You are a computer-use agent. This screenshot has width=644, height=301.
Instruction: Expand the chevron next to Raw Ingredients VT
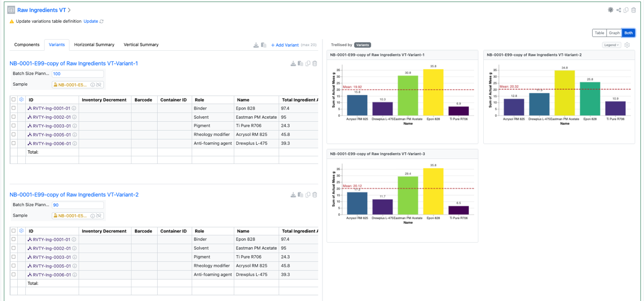[69, 10]
